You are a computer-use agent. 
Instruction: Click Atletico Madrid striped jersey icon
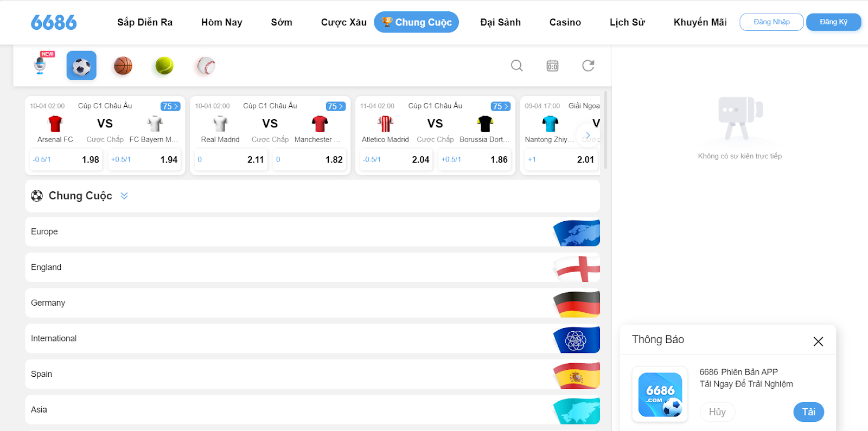click(385, 124)
